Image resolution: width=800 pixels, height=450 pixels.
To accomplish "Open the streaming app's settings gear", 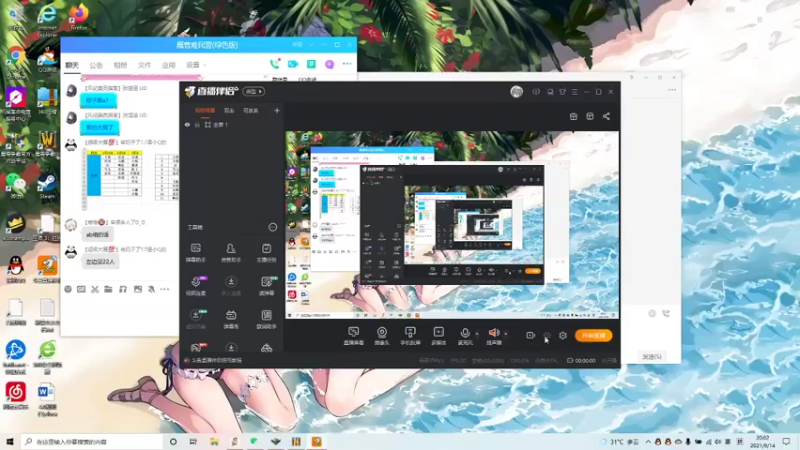I will 563,335.
